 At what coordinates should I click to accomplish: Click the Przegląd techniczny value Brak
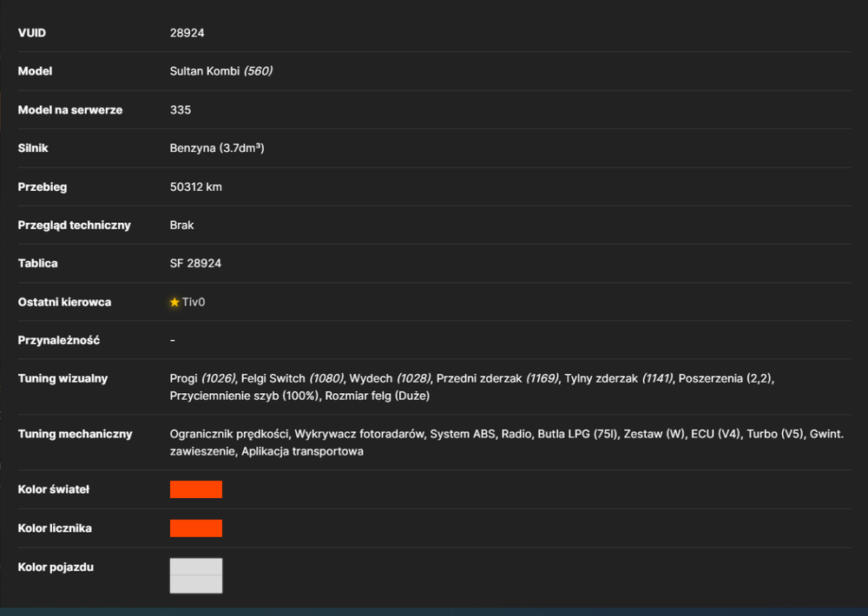click(181, 226)
